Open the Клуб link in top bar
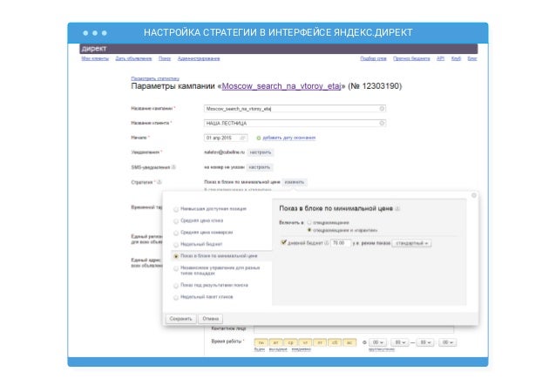Image resolution: width=556 pixels, height=392 pixels. click(x=456, y=59)
